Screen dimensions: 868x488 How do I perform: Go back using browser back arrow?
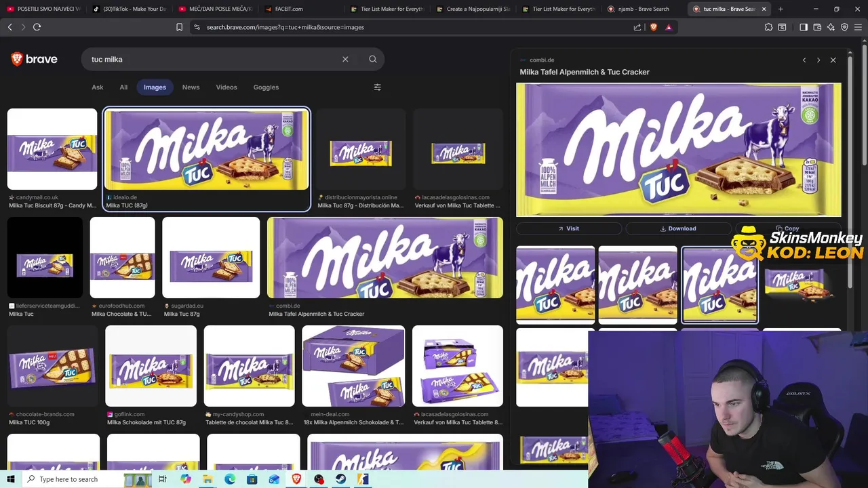click(x=9, y=27)
